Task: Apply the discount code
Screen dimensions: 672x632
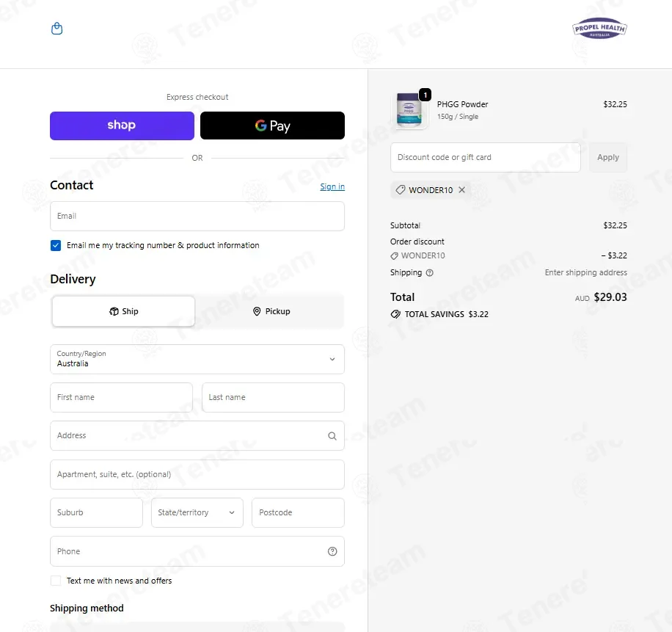Action: click(608, 157)
